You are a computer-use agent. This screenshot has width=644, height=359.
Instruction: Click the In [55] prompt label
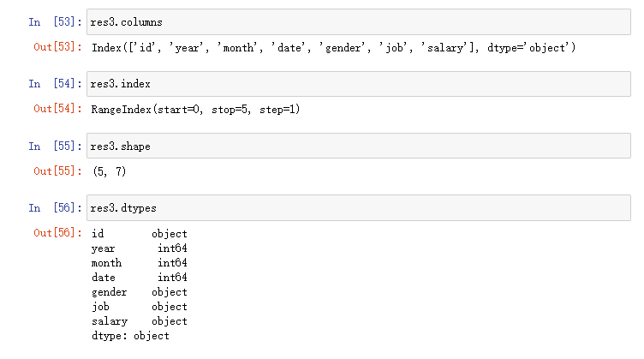click(52, 147)
